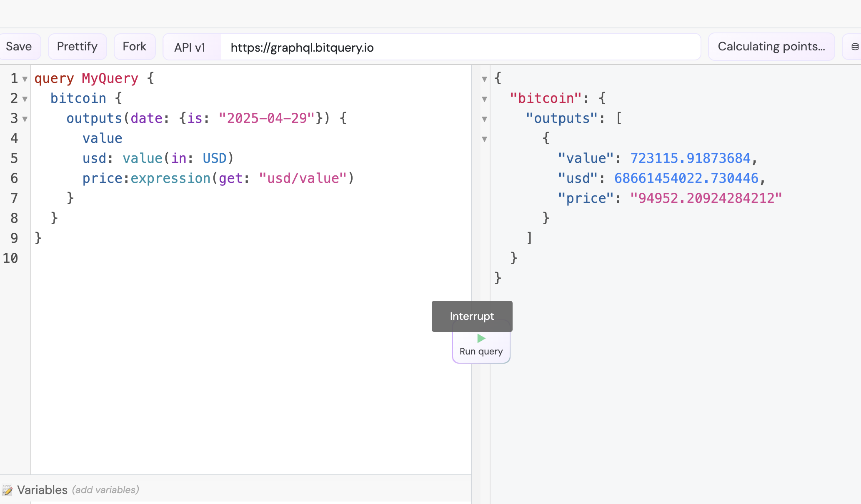Click the expression keyword on line 6

coord(170,178)
